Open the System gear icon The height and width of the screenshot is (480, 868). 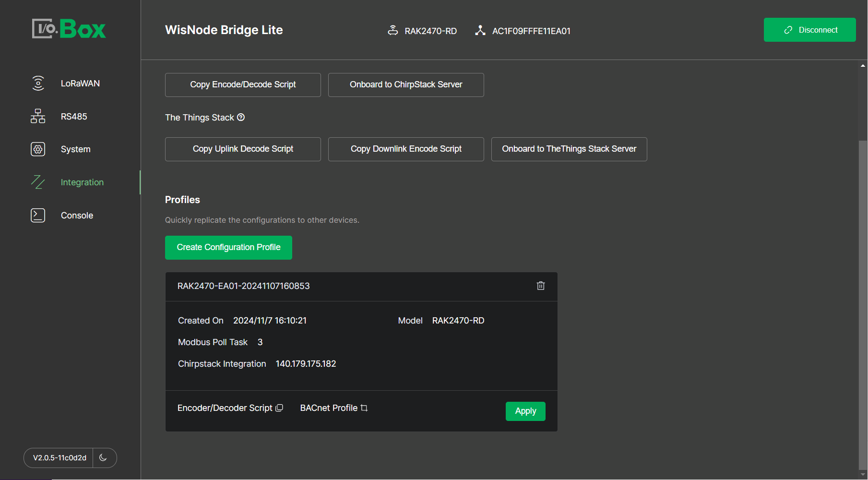click(x=38, y=149)
